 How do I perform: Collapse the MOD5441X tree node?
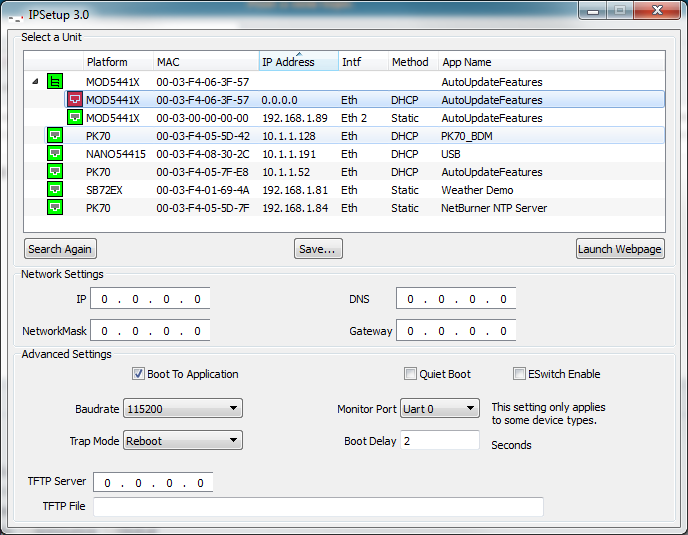tap(36, 81)
